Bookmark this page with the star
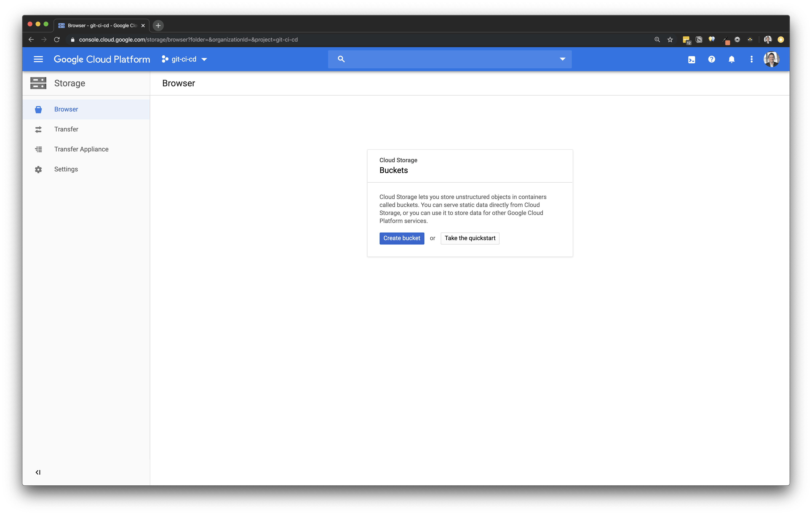The width and height of the screenshot is (812, 515). (x=670, y=39)
